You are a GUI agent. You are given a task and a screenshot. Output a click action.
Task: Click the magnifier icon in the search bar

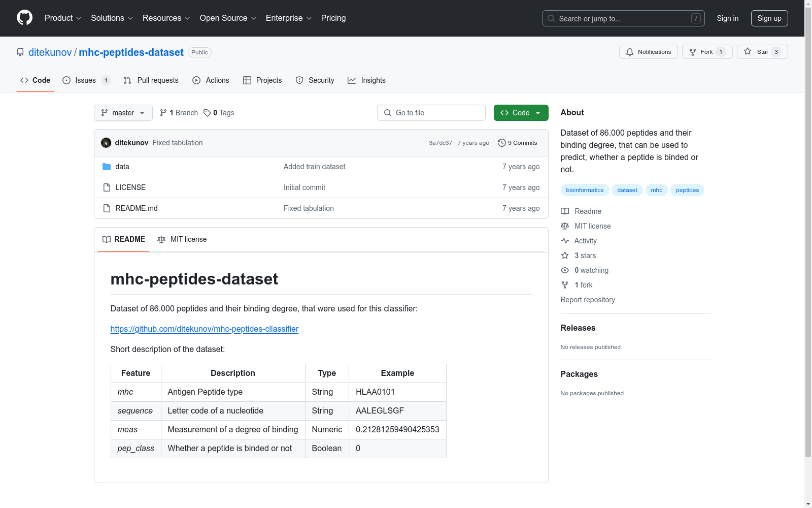pos(551,18)
